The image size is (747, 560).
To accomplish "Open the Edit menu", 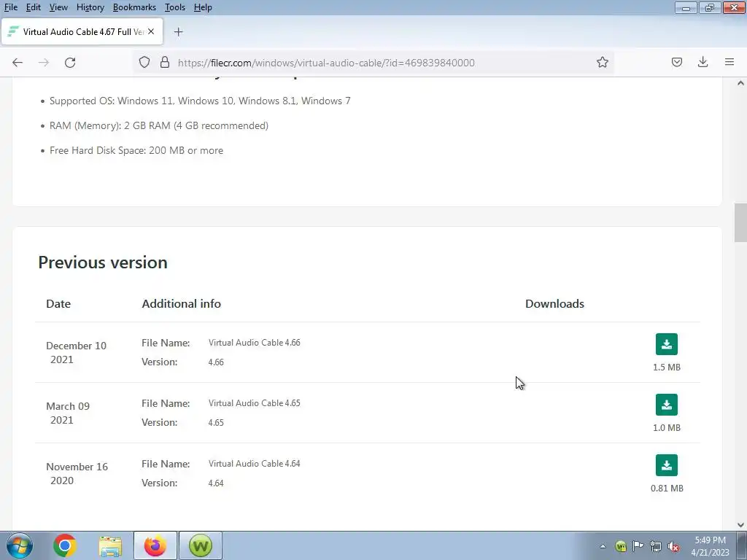I will (33, 7).
